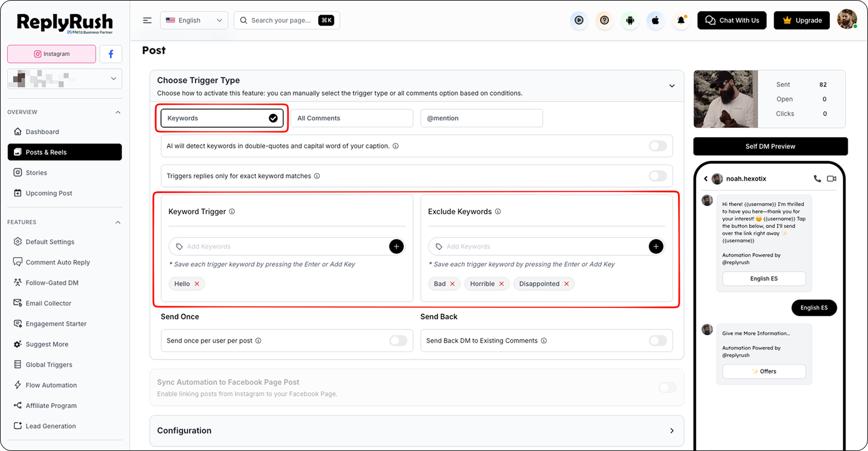The height and width of the screenshot is (451, 868).
Task: Show info for Send once per user
Action: click(258, 341)
